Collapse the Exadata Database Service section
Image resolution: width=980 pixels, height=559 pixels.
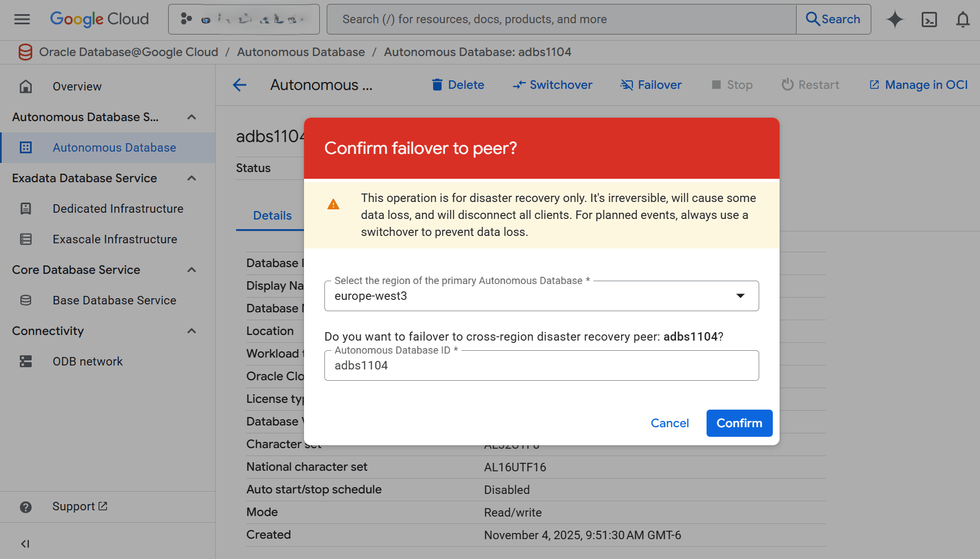point(191,178)
